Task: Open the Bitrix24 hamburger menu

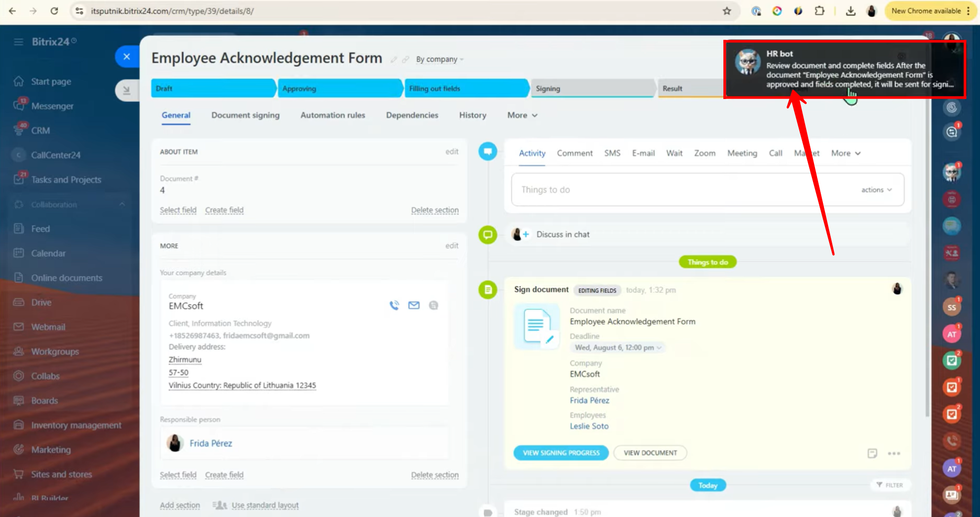Action: pos(18,42)
